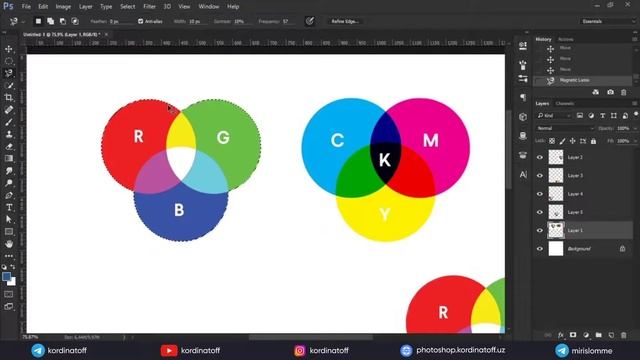640x360 pixels.
Task: Select the Path Selection arrow tool
Action: tap(9, 220)
